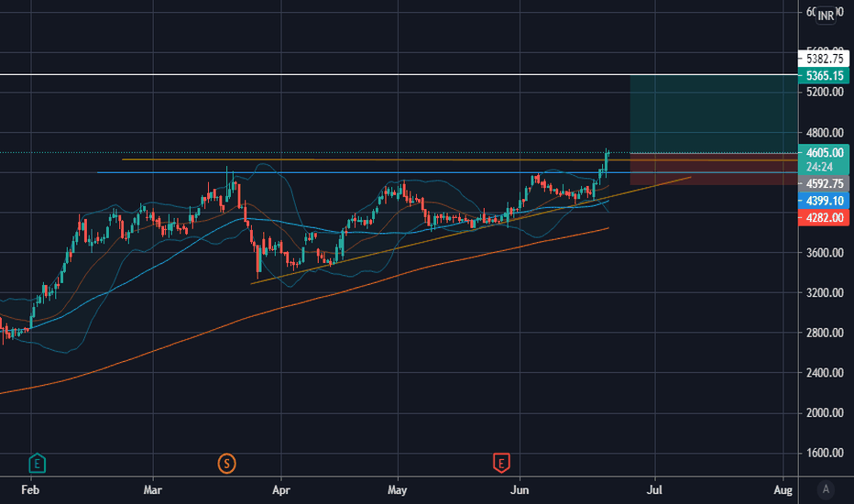Screen dimensions: 854x504
Task: Click the 5200.00 price scale value
Action: (825, 92)
